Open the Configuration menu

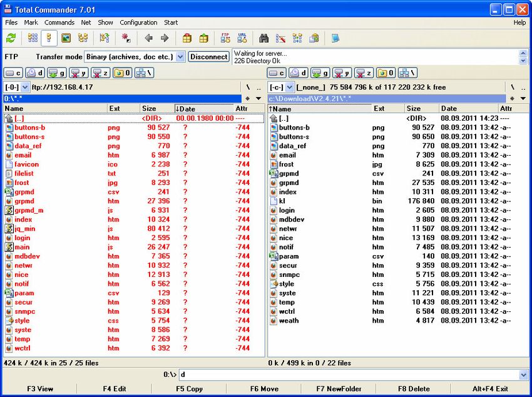138,23
